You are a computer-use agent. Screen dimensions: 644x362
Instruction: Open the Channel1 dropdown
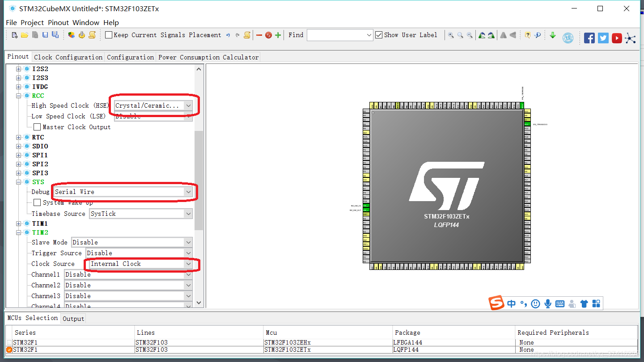point(128,274)
